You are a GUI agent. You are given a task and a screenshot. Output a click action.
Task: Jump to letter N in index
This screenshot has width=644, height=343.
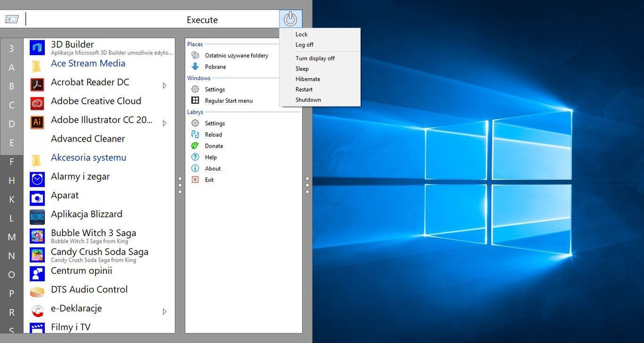pyautogui.click(x=12, y=256)
